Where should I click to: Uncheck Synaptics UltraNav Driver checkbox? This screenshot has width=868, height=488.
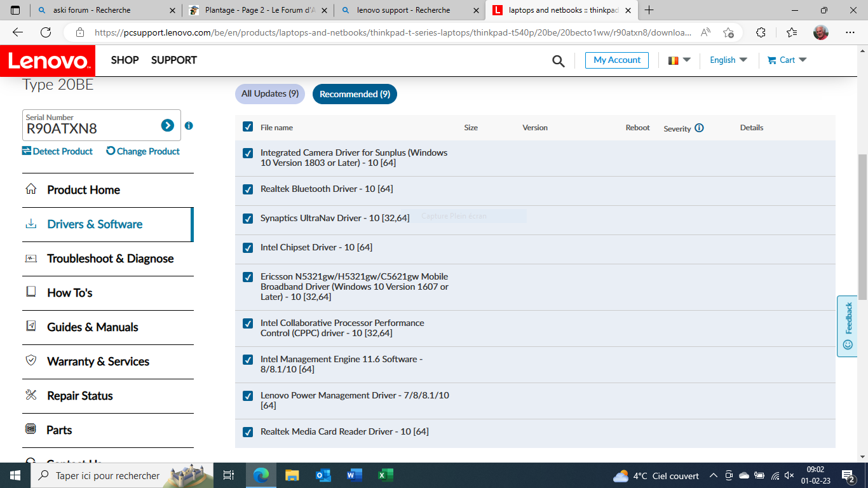point(248,219)
